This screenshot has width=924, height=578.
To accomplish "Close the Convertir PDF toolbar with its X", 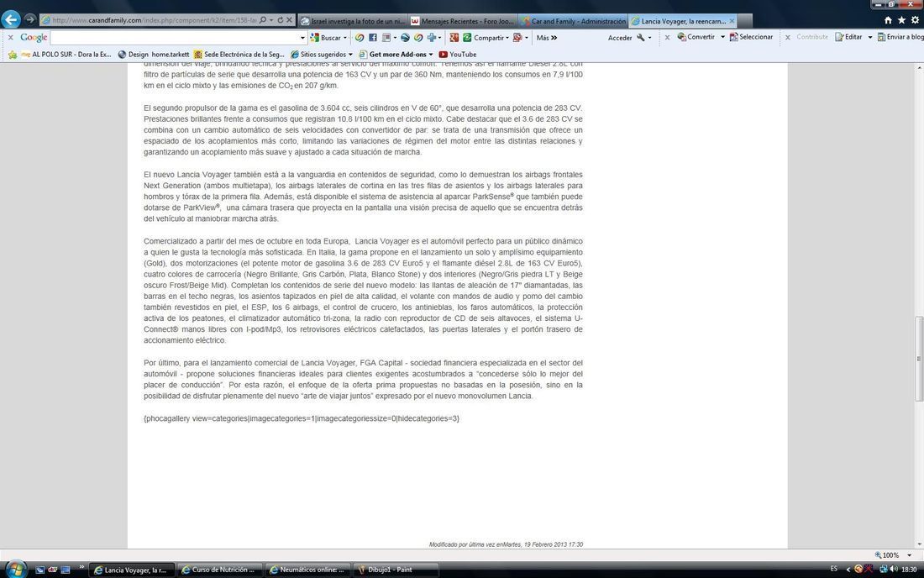I will coord(667,37).
